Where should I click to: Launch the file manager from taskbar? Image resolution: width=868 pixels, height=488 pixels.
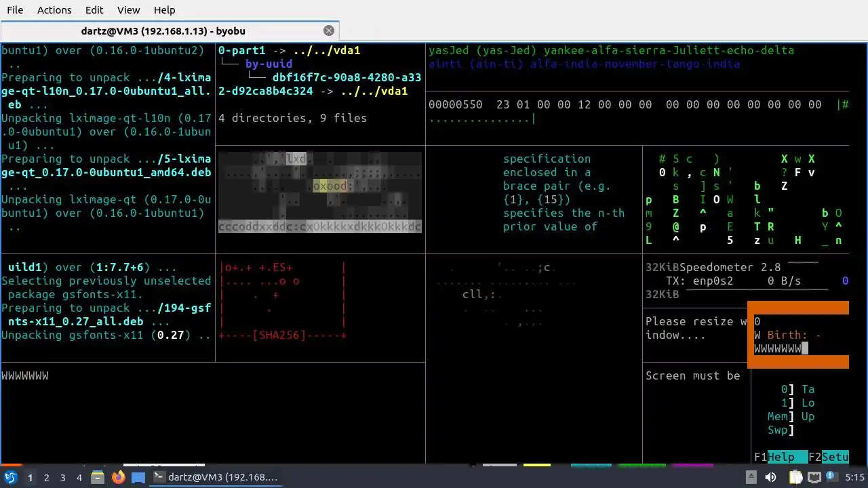pyautogui.click(x=98, y=477)
